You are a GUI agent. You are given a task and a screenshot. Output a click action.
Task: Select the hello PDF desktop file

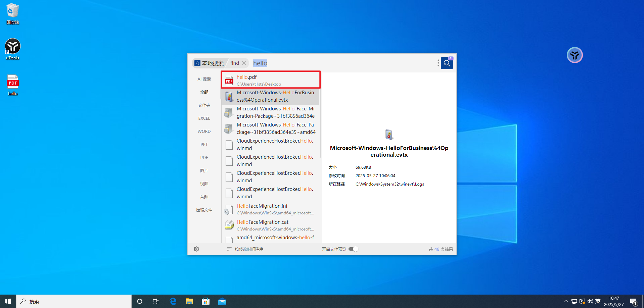(13, 85)
